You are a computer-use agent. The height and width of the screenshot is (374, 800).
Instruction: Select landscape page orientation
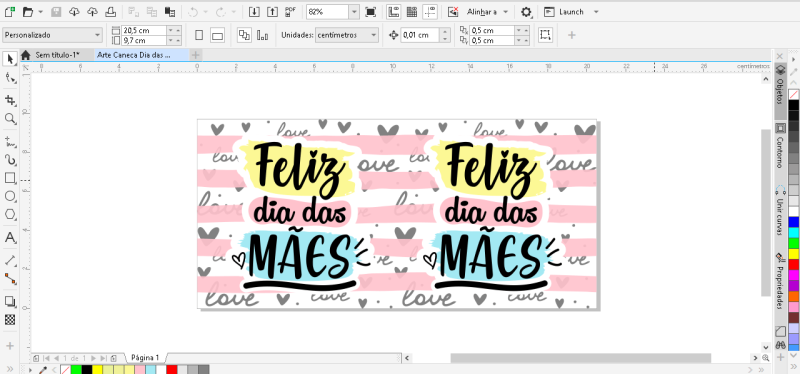click(x=218, y=35)
